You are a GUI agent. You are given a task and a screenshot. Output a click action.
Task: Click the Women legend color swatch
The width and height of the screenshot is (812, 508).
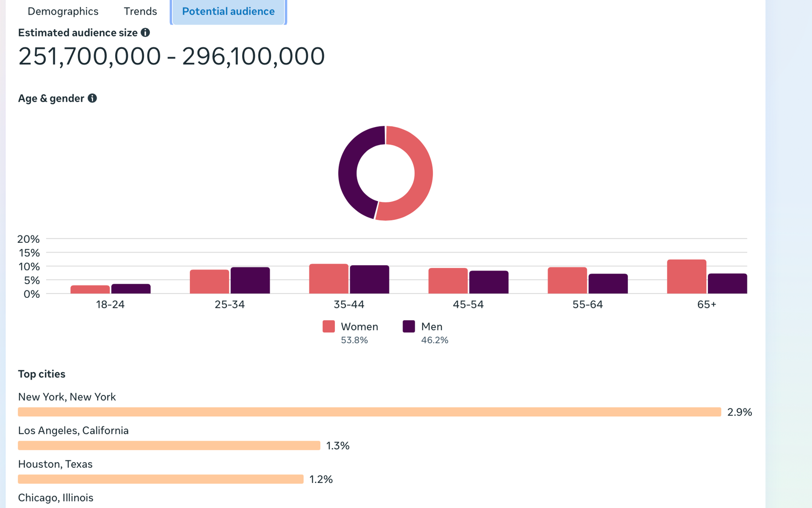pos(329,326)
